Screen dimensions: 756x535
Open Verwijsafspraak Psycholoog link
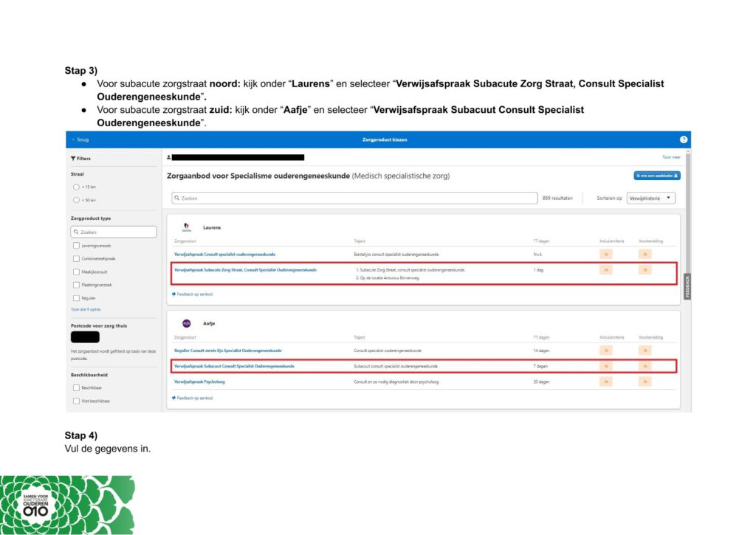[199, 382]
